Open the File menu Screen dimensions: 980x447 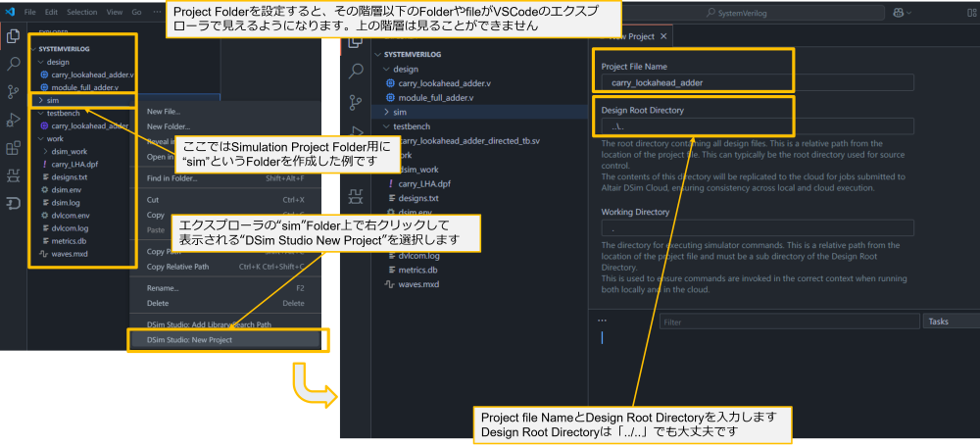[x=30, y=12]
